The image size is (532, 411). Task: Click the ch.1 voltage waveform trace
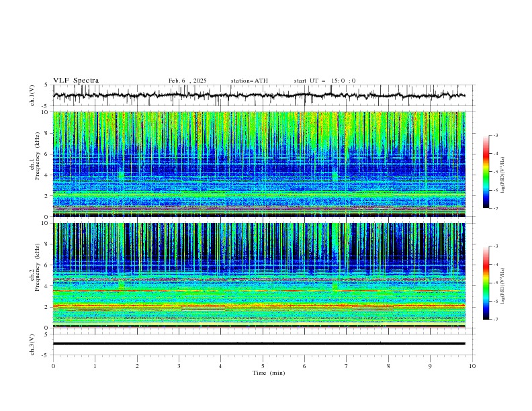(259, 95)
